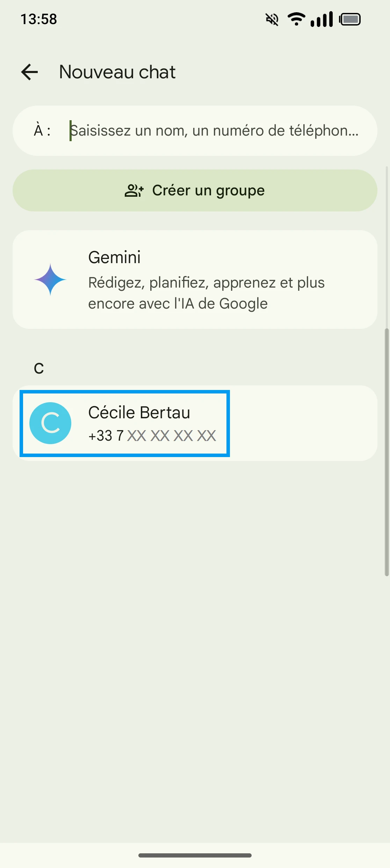Tap the "Nouveau chat" page title
Screen dimensions: 390x868
(117, 72)
